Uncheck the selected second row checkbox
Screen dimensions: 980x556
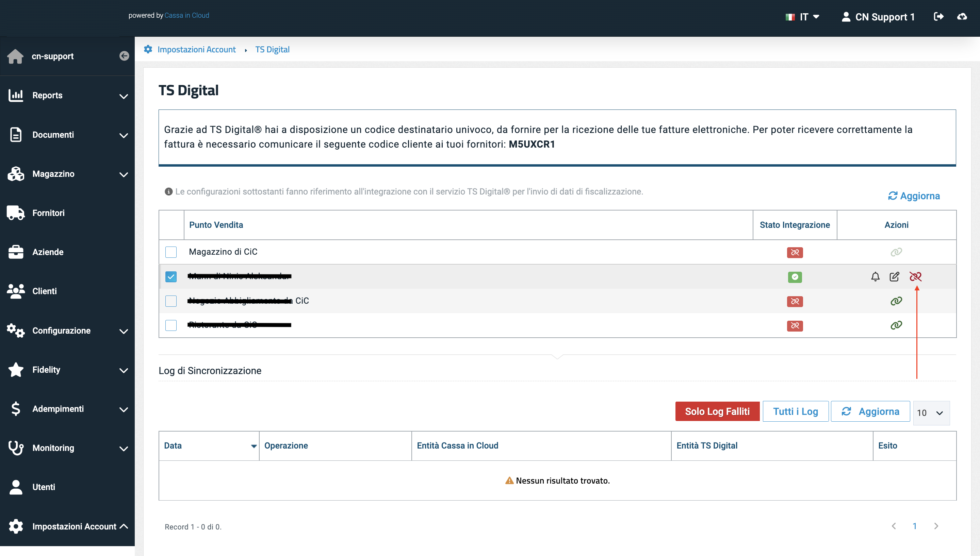click(171, 276)
